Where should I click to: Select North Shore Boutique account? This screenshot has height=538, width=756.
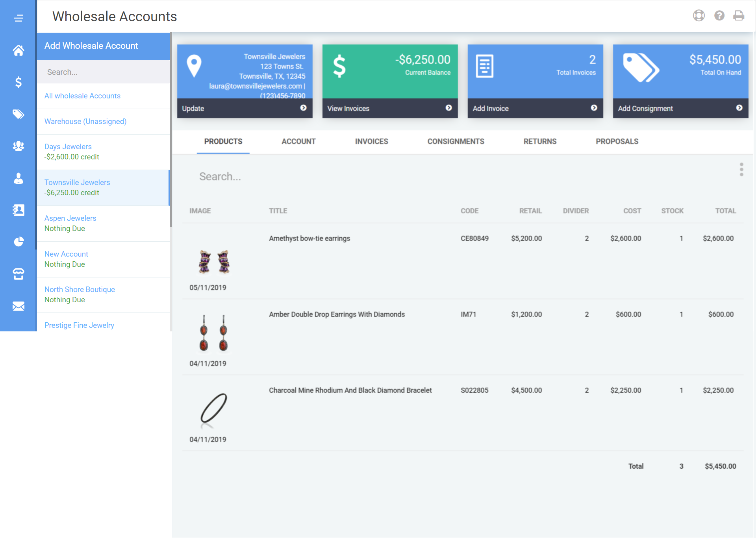point(103,295)
